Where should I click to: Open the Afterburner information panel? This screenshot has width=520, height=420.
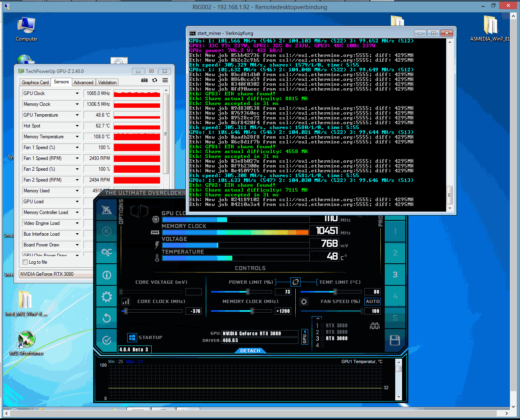pyautogui.click(x=106, y=275)
